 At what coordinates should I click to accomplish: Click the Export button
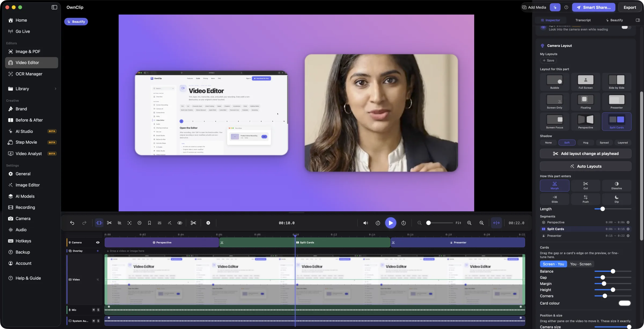(630, 7)
